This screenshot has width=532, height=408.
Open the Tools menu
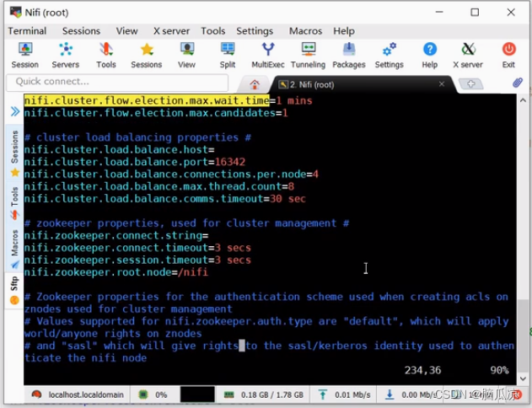213,31
